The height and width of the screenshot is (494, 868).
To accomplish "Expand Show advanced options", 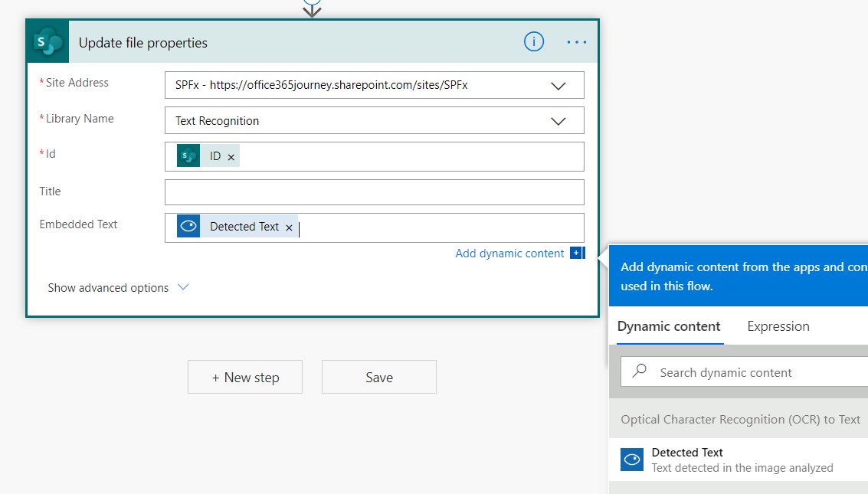I will [x=119, y=288].
